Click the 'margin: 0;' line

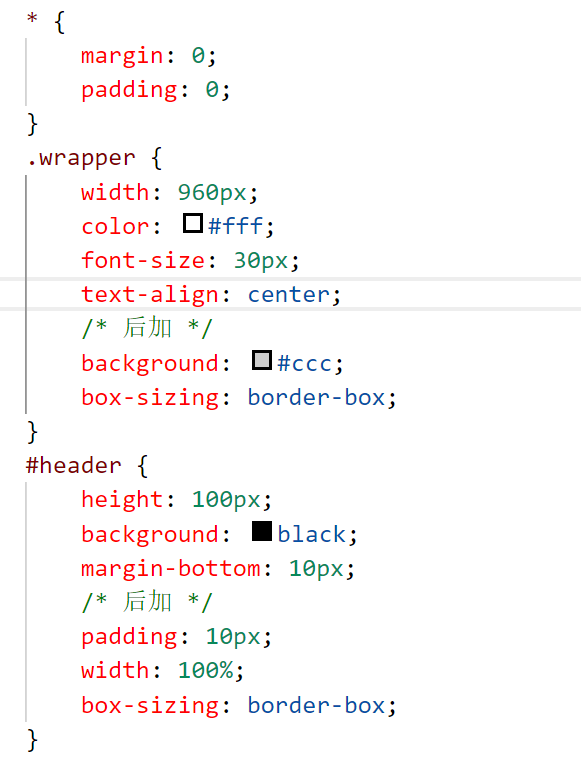[x=149, y=56]
